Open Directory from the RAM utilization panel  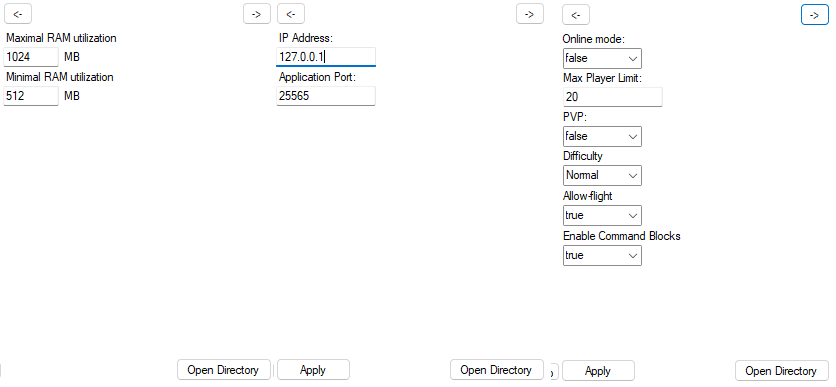pos(223,369)
